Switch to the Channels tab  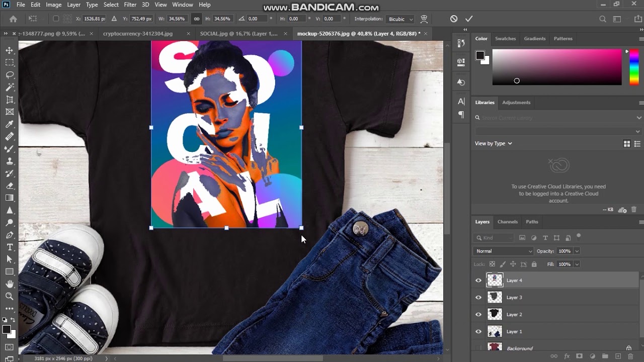(508, 222)
